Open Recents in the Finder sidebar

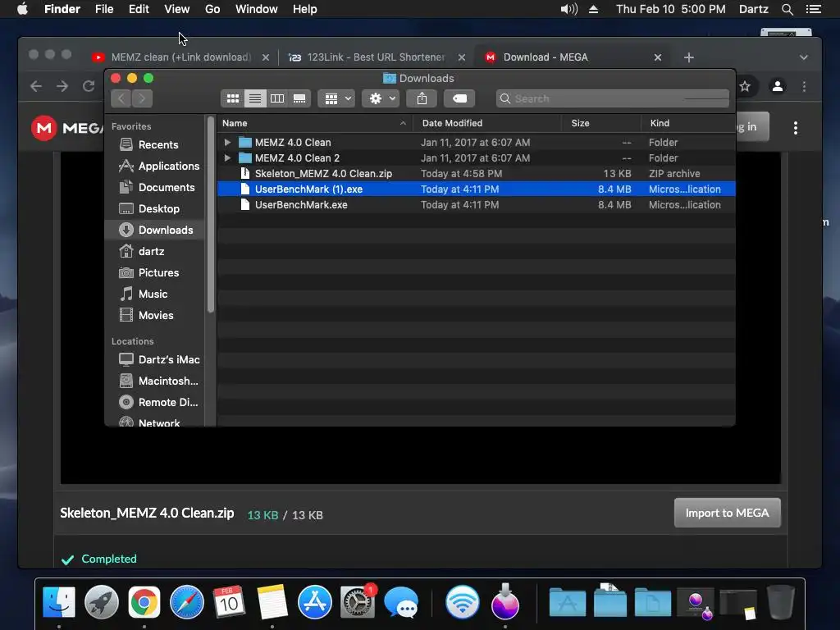pos(155,144)
